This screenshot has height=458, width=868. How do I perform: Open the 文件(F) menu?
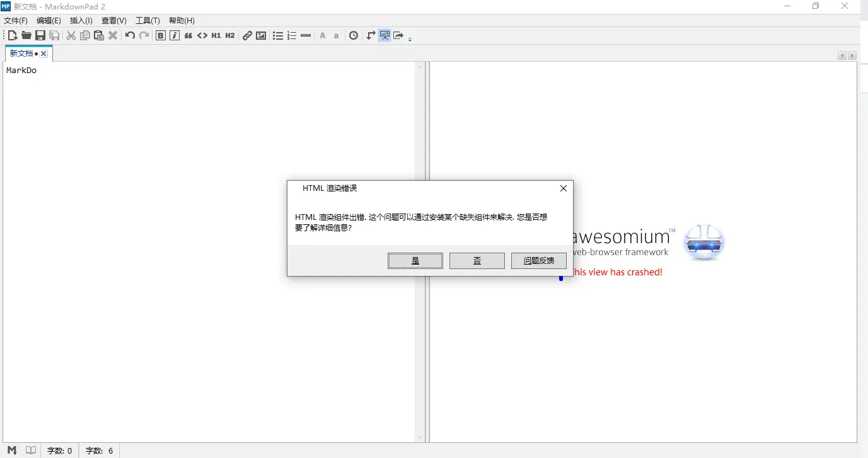point(16,21)
